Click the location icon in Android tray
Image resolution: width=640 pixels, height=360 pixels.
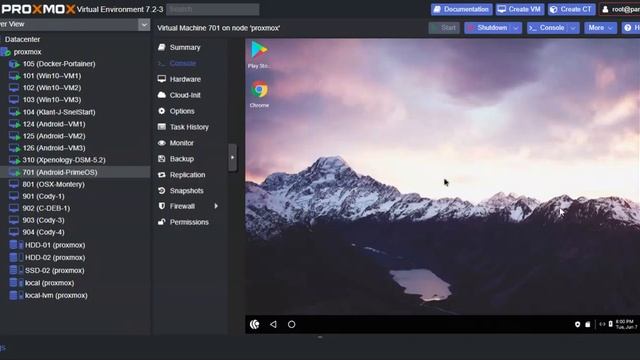coord(577,324)
